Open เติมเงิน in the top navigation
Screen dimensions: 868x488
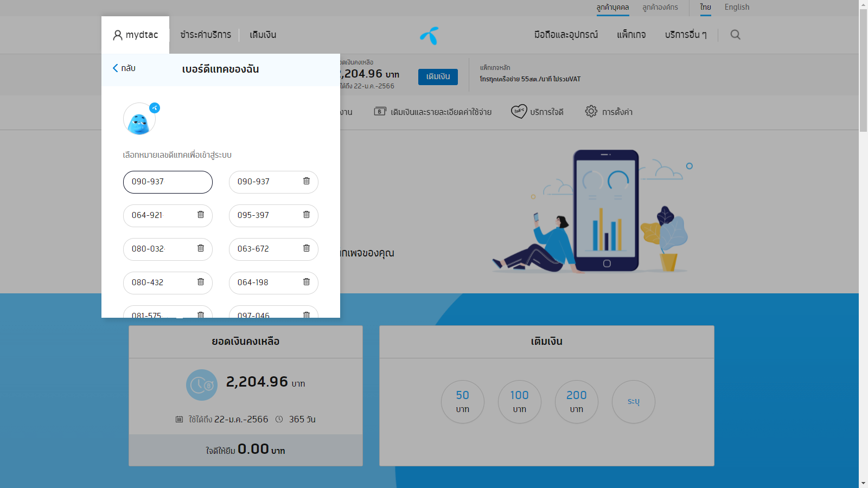tap(263, 35)
